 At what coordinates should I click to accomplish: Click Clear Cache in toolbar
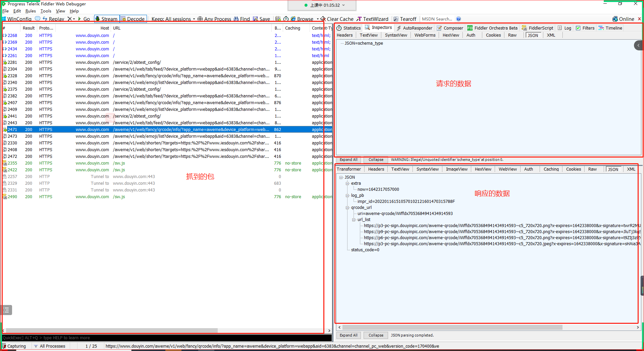337,19
